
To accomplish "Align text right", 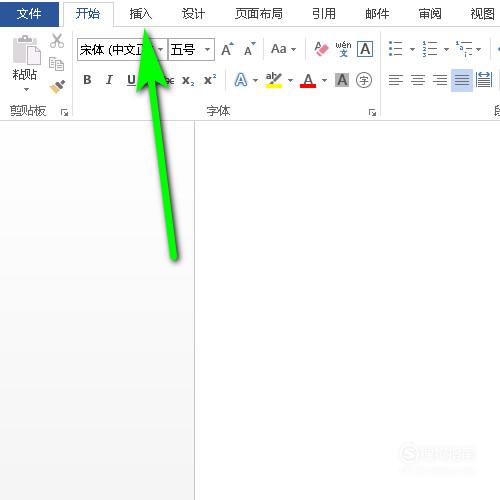I will click(x=440, y=80).
